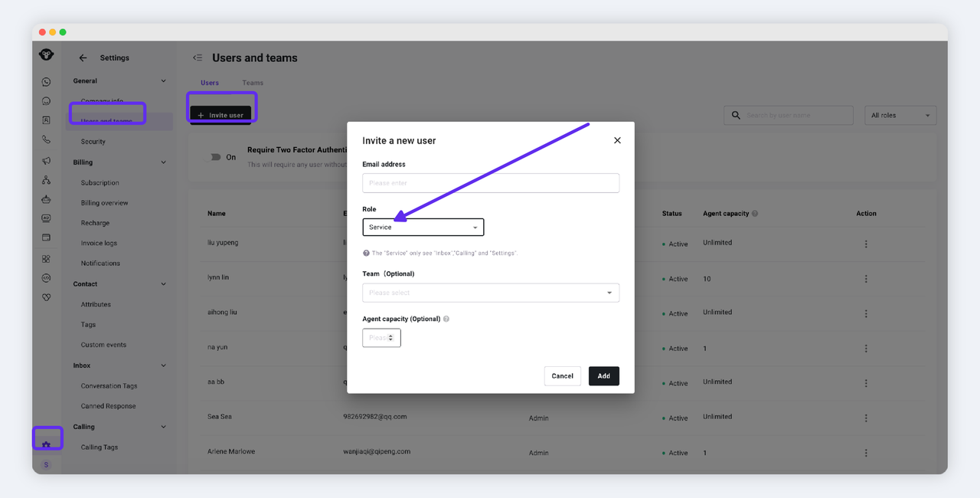Open the megaphone broadcast sidebar icon
980x498 pixels.
tap(46, 161)
